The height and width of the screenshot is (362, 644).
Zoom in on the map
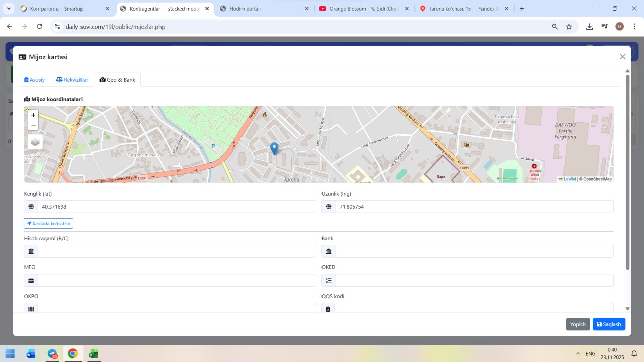[33, 115]
